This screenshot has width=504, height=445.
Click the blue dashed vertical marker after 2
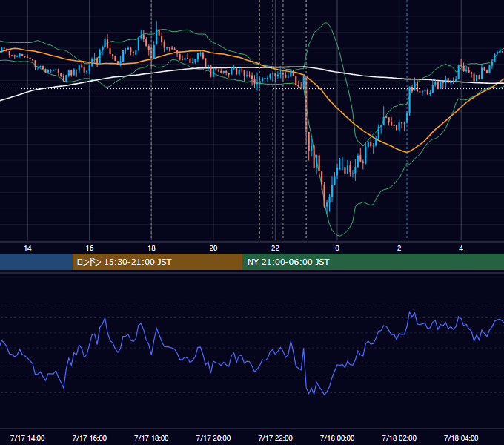[407, 119]
